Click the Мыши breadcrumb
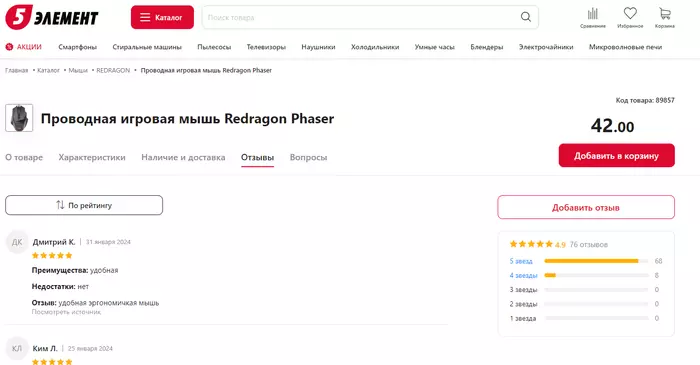The height and width of the screenshot is (365, 700). coord(78,70)
